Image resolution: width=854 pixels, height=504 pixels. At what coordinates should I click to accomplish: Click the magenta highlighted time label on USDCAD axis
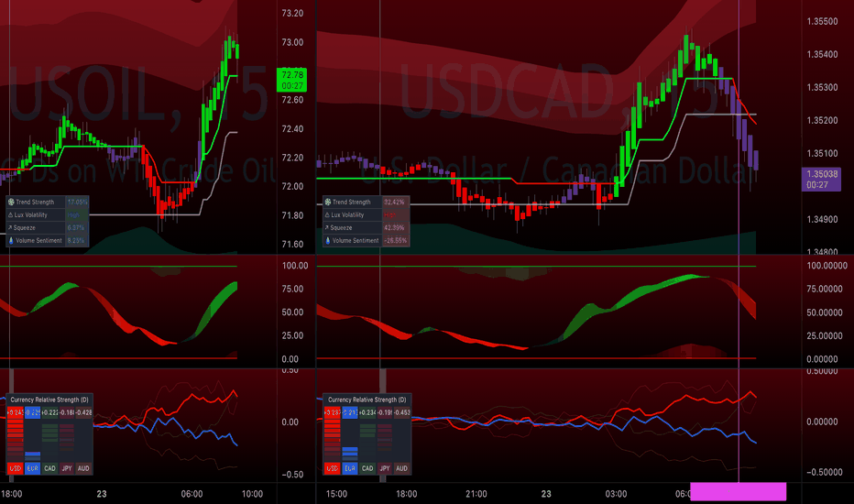click(738, 491)
